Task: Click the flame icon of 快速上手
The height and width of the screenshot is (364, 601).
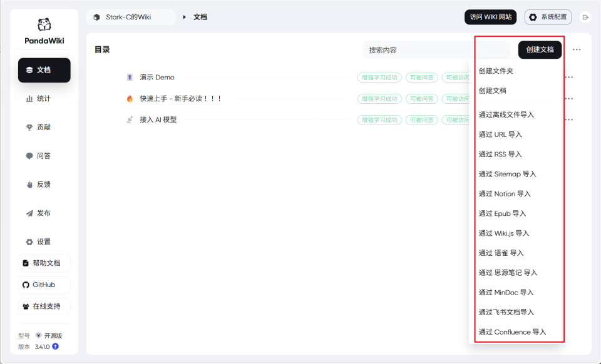Action: click(130, 99)
